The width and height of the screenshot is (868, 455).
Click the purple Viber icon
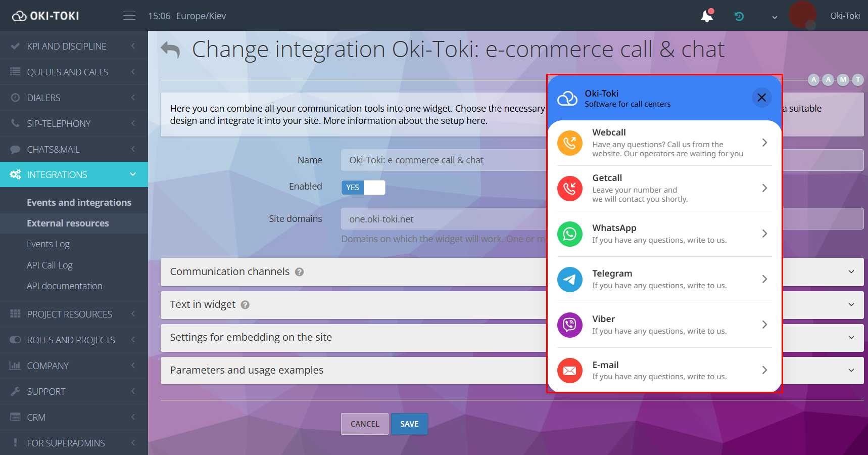(569, 325)
